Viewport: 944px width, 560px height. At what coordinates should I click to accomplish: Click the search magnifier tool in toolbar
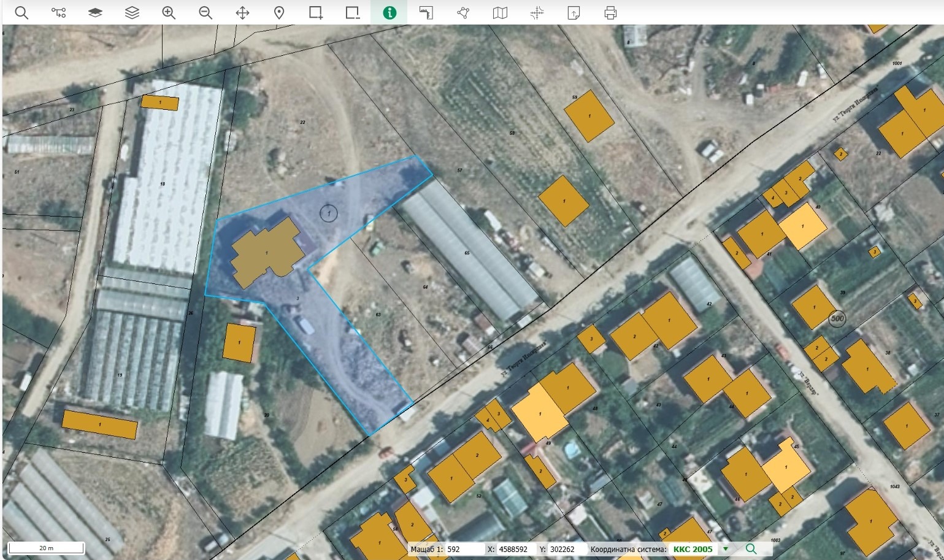coord(21,13)
